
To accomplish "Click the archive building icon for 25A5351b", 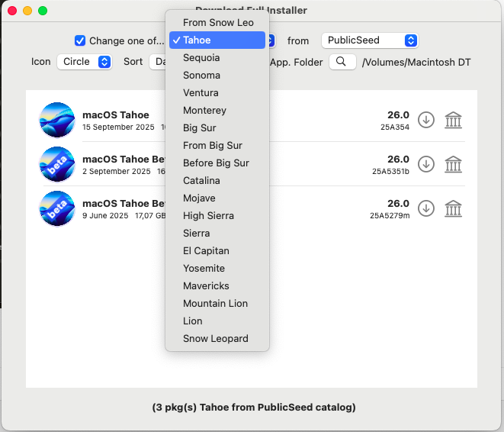I will click(453, 164).
